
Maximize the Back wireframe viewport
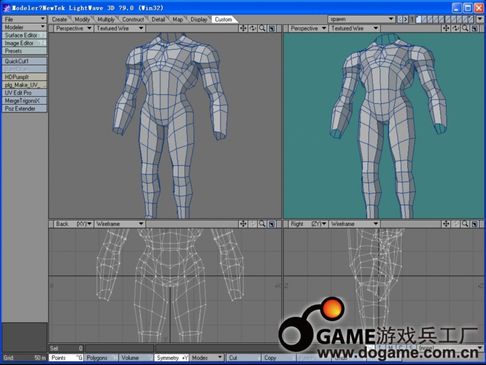272,224
